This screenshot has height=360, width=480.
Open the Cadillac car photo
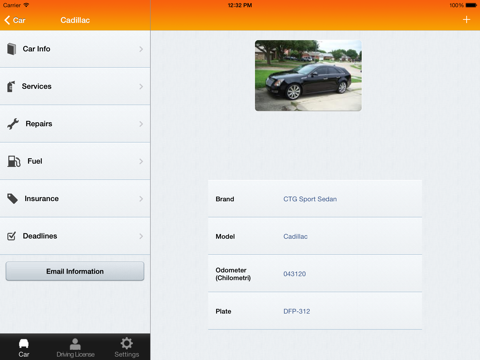(x=308, y=76)
